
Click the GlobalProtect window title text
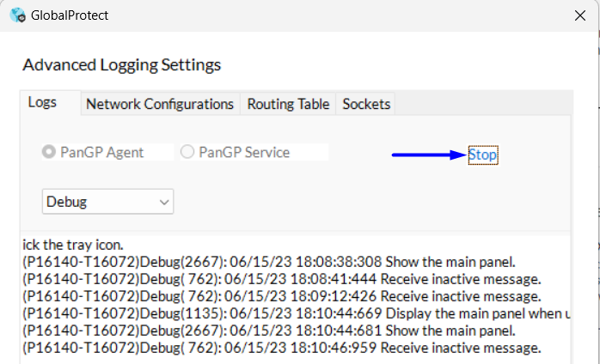70,15
